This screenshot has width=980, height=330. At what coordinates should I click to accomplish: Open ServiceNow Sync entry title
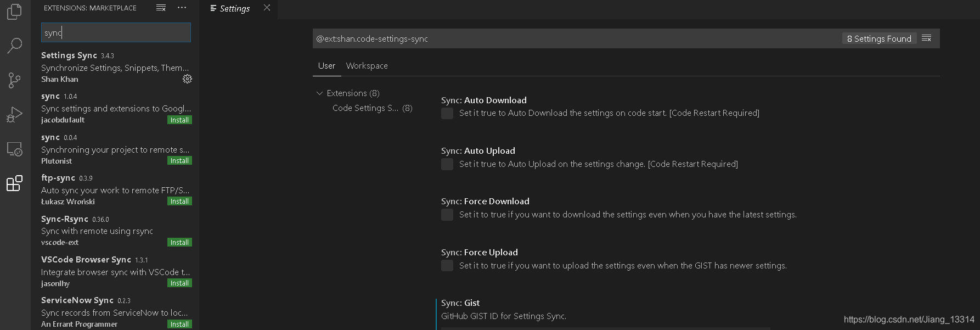pyautogui.click(x=77, y=300)
